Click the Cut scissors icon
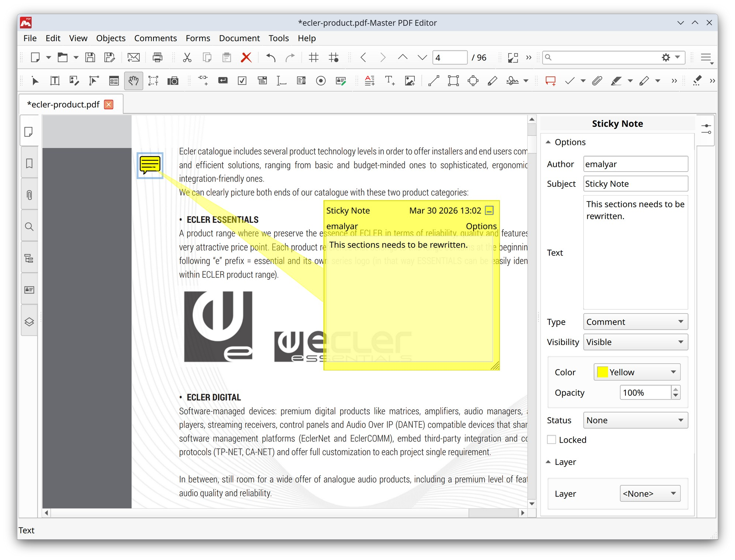This screenshot has height=560, width=735. (x=187, y=57)
